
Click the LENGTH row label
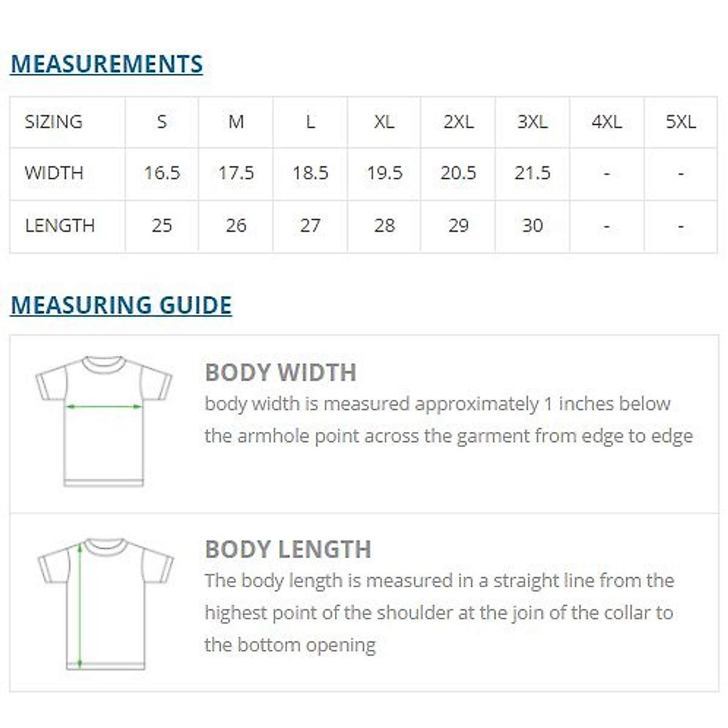59,226
